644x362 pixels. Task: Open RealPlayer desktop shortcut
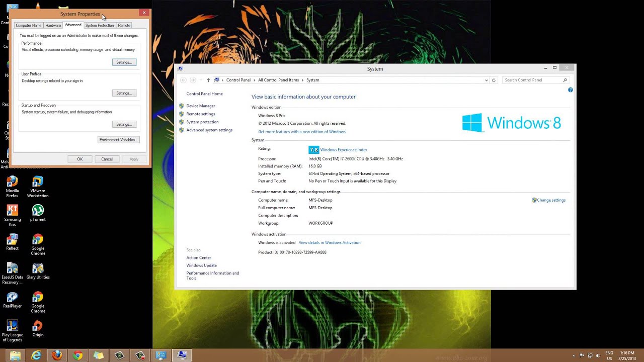(12, 299)
